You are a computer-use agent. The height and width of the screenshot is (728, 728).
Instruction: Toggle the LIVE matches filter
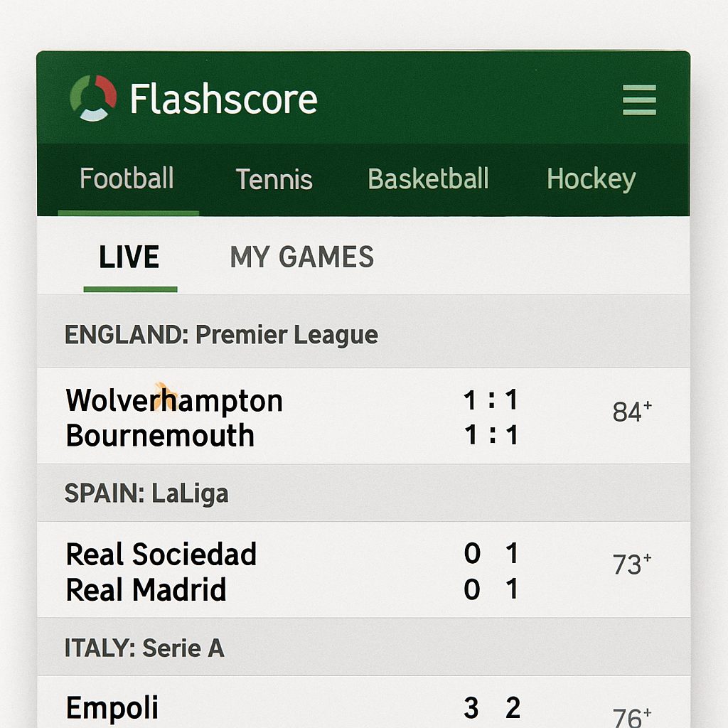(130, 257)
